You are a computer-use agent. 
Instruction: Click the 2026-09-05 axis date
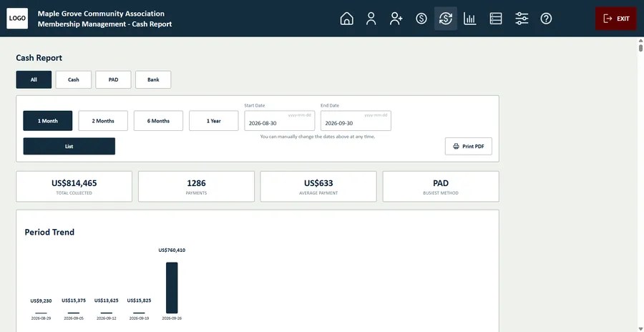74,318
